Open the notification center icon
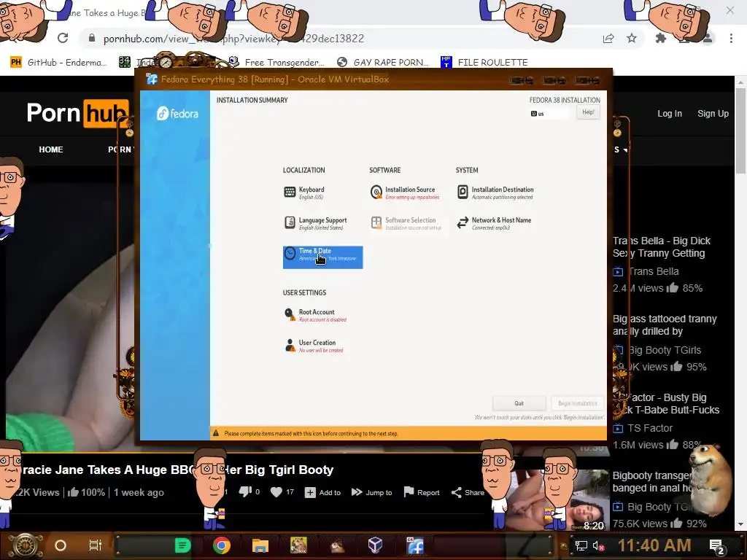747x560 pixels. point(718,547)
